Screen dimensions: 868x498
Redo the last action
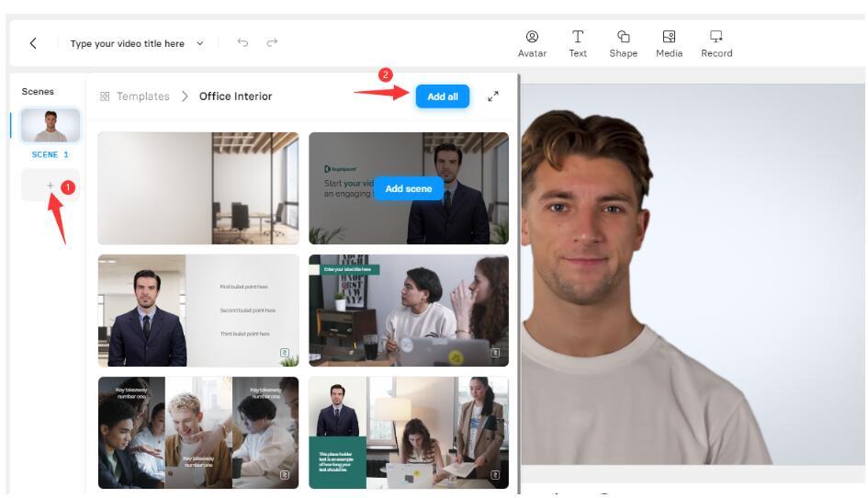coord(272,42)
